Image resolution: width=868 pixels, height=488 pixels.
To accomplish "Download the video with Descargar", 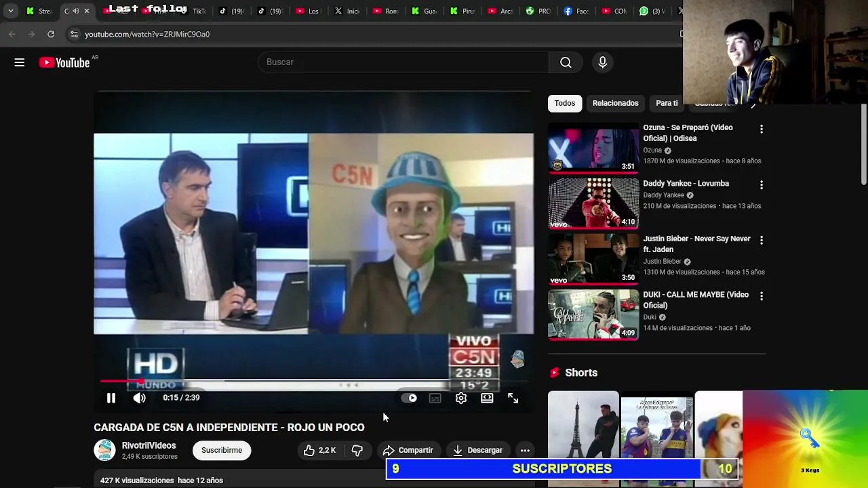I will point(478,450).
